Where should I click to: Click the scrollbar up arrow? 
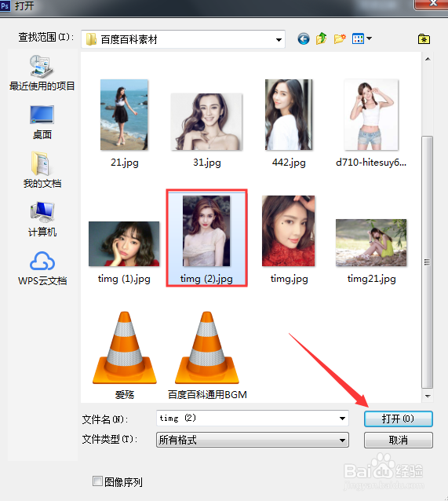tap(428, 59)
